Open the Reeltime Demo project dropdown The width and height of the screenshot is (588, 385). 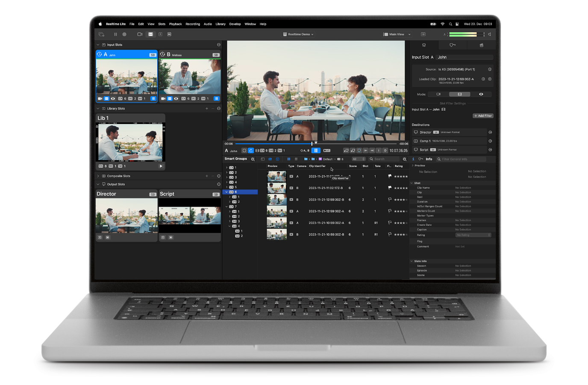tap(299, 34)
